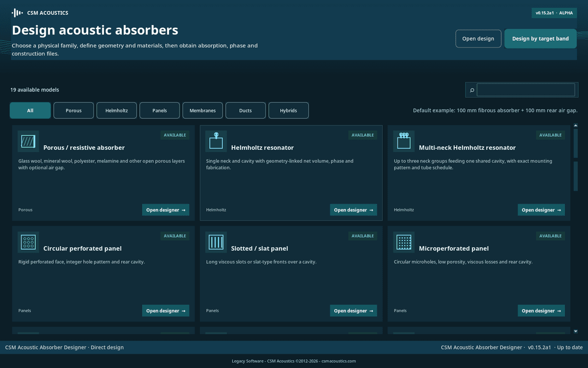Click the v0.15.2a1 ALPHA version badge
Image resolution: width=588 pixels, height=368 pixels.
point(554,13)
